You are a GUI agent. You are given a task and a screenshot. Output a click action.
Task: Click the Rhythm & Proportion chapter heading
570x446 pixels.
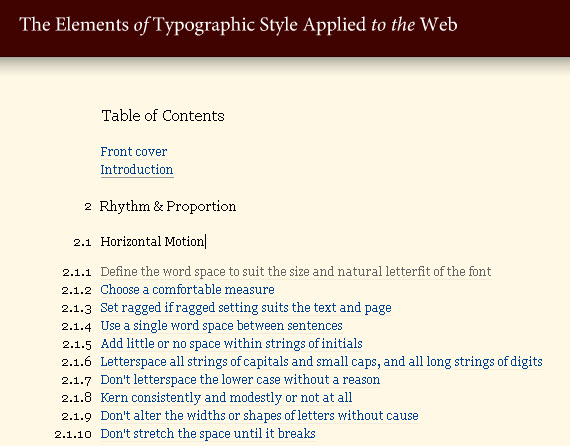pos(168,206)
